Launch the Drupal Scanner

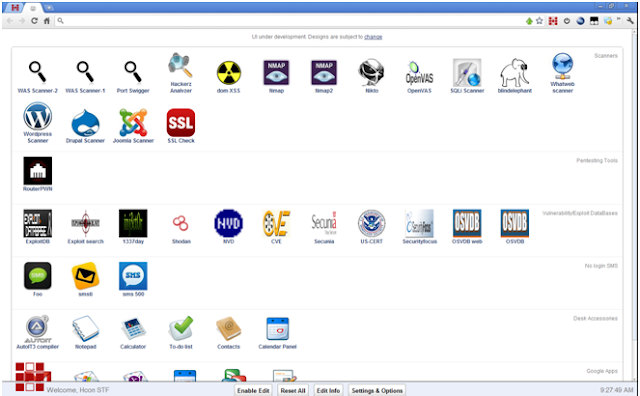[85, 122]
